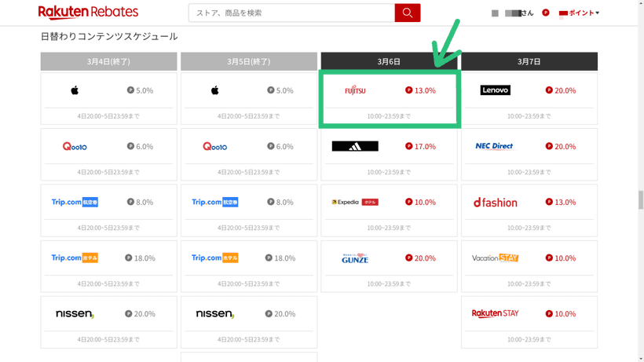Open Trip.com flights logo under 3月5日

[x=215, y=202]
